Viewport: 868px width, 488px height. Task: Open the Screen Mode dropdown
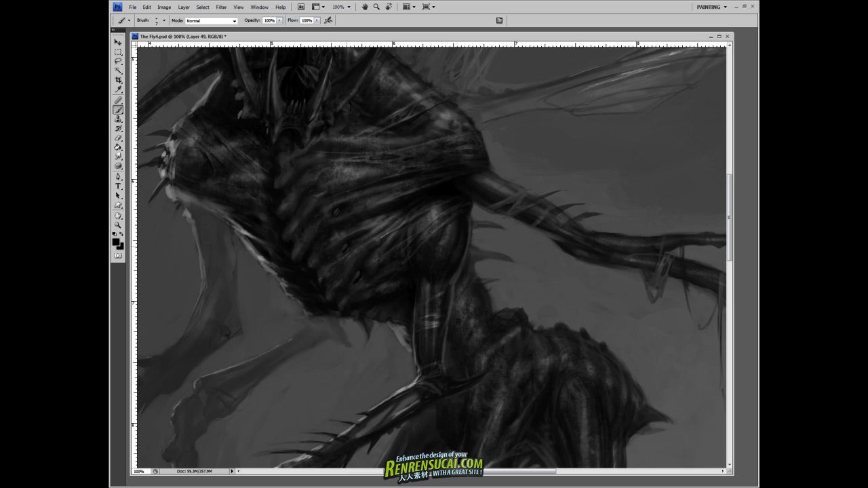(x=429, y=7)
